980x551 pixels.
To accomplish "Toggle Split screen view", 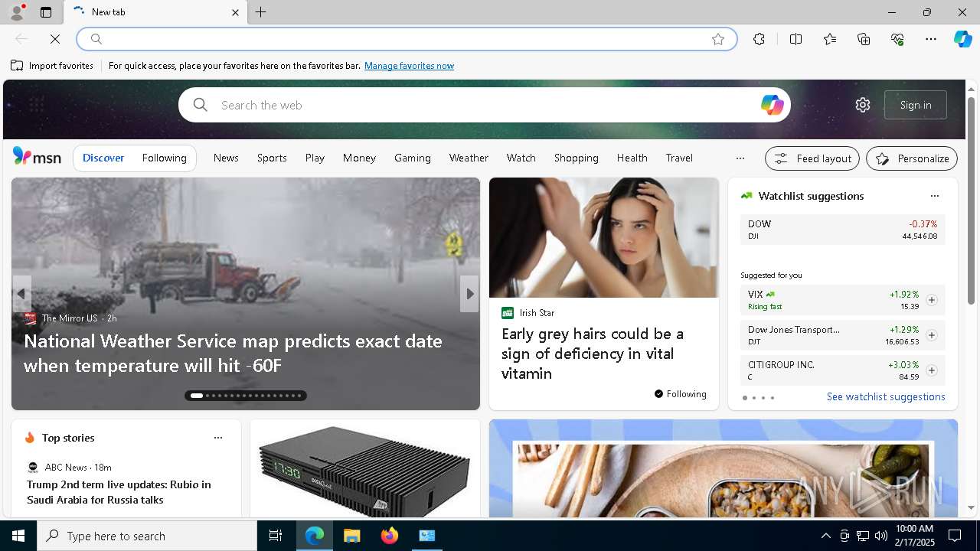I will click(795, 39).
